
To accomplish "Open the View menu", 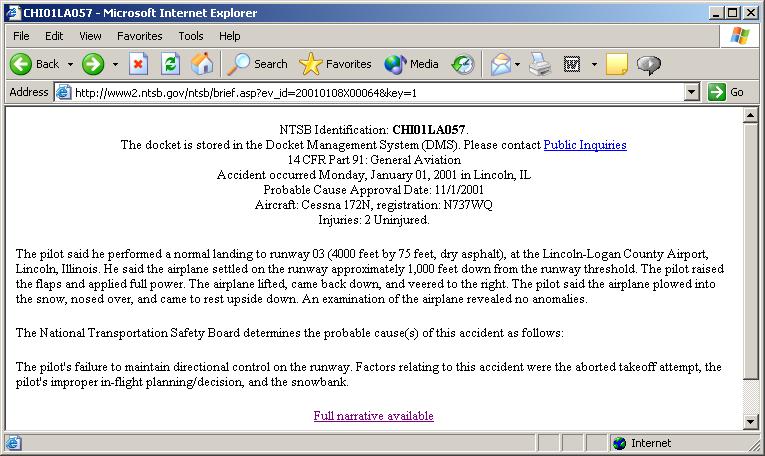I will [x=90, y=36].
